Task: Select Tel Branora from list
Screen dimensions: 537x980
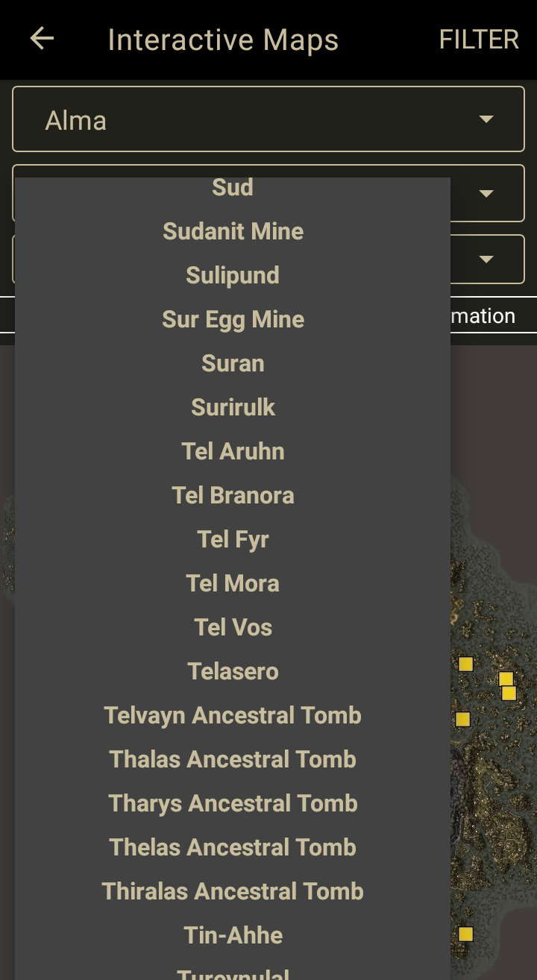Action: tap(233, 495)
